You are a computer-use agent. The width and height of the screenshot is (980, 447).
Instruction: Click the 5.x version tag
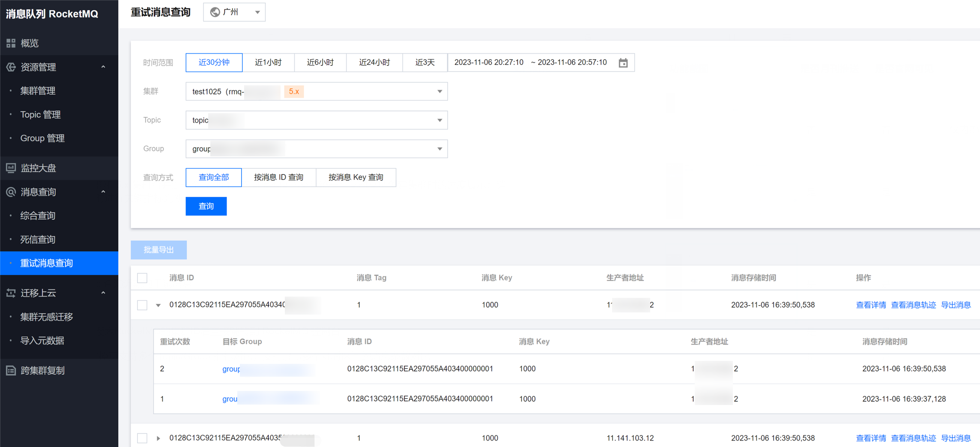(x=294, y=91)
